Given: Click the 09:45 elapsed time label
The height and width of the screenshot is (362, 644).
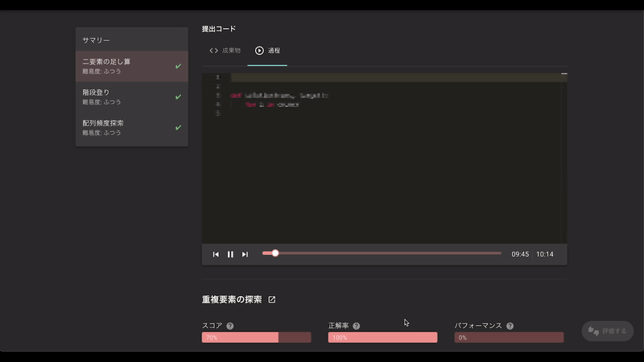Looking at the screenshot, I should (x=520, y=254).
